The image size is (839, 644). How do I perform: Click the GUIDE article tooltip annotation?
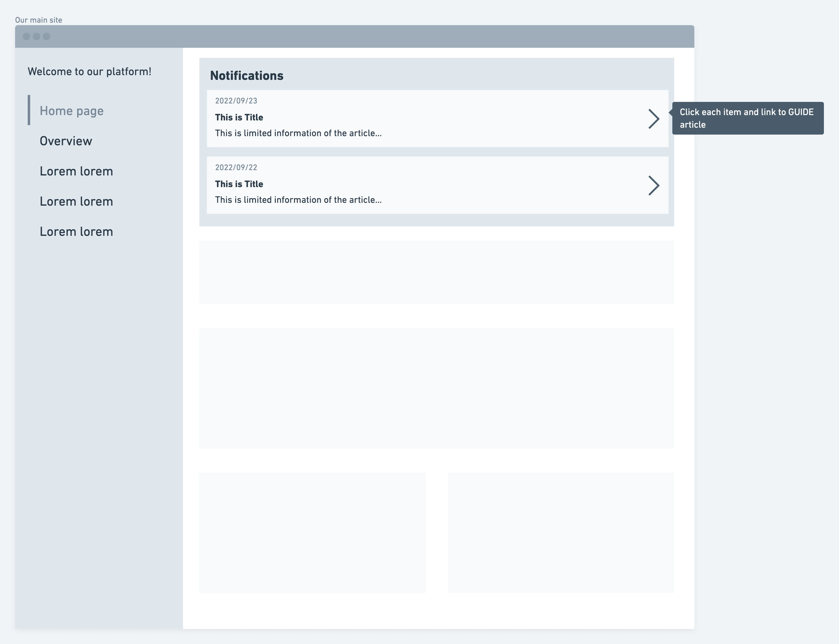747,118
